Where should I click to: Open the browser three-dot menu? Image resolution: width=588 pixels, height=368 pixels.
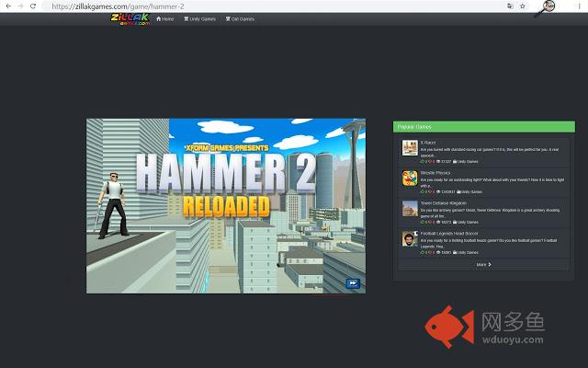point(580,6)
